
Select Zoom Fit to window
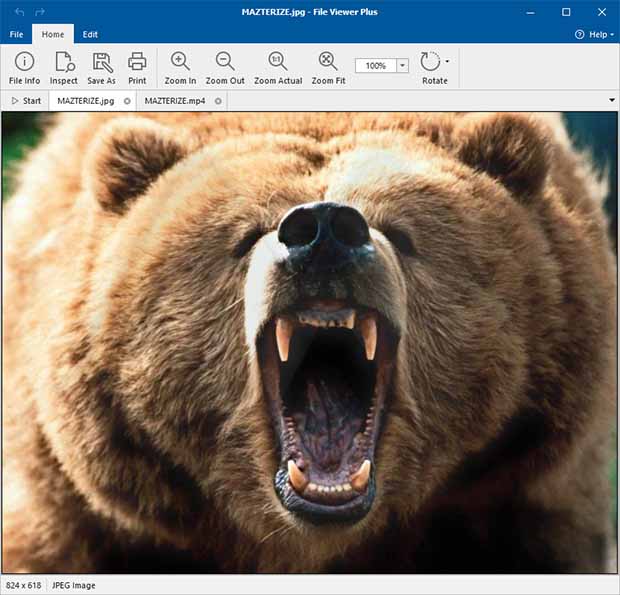click(328, 68)
